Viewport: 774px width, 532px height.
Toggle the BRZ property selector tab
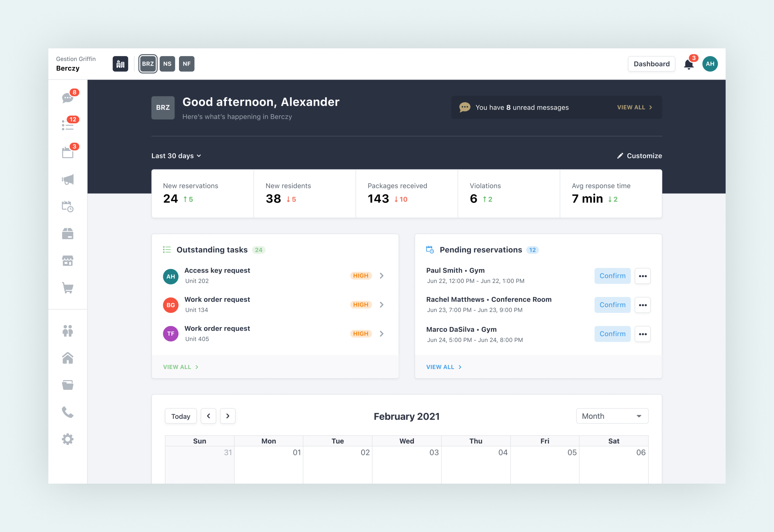148,64
